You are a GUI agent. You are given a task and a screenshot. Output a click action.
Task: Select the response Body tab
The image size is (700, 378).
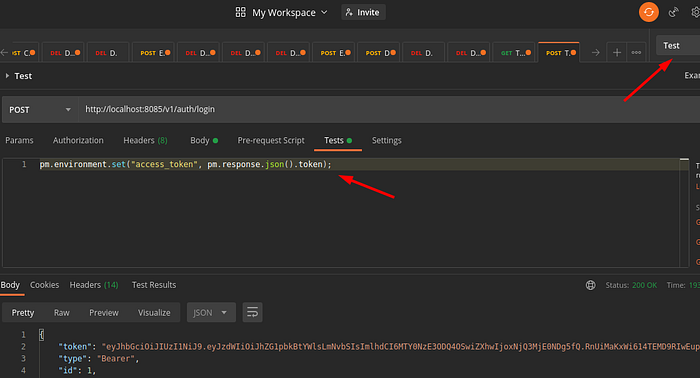[10, 285]
